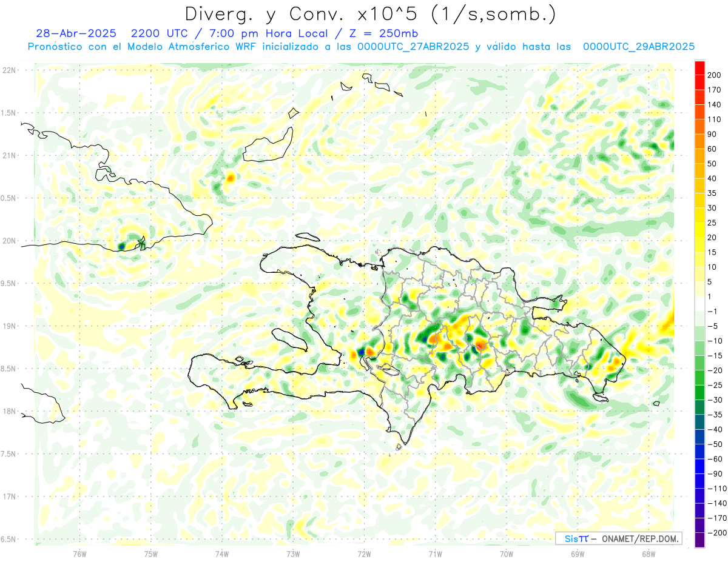Pick the orange swatch between 60 and 90
The width and height of the screenshot is (728, 562).
(699, 142)
